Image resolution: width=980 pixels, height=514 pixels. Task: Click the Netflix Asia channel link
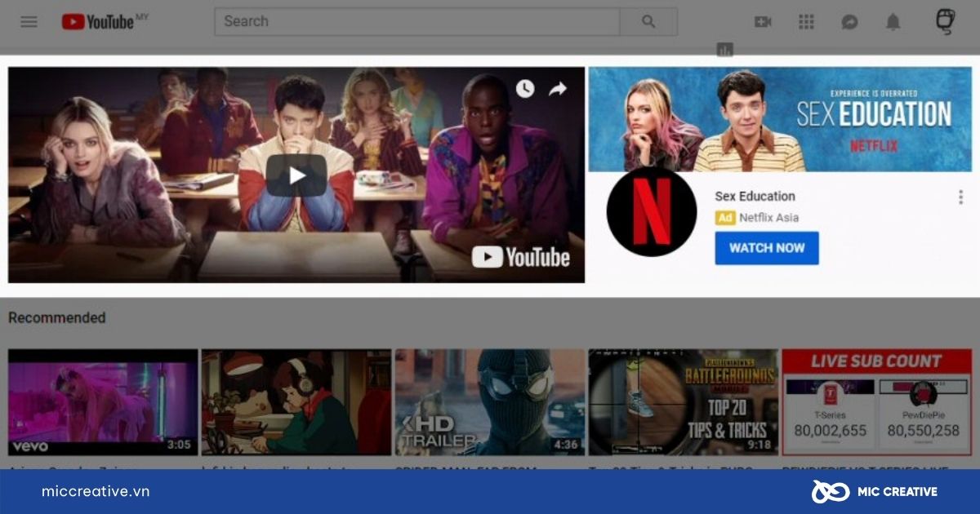[768, 218]
